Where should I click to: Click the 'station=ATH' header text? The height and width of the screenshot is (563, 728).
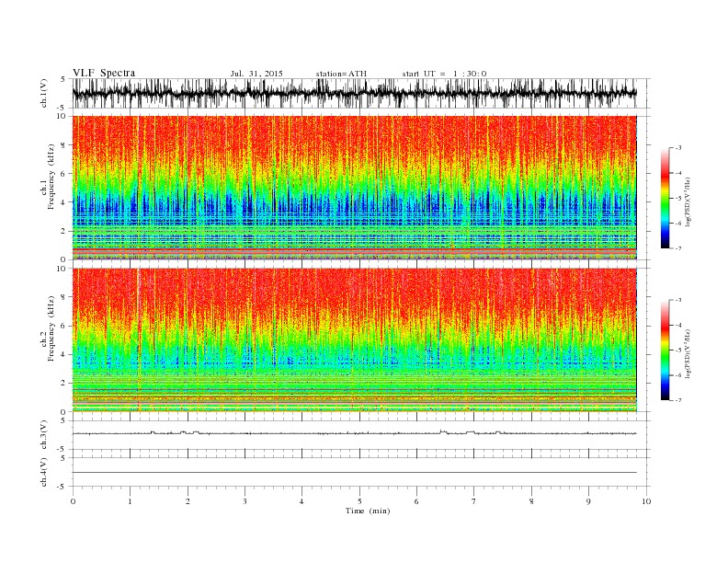[341, 74]
